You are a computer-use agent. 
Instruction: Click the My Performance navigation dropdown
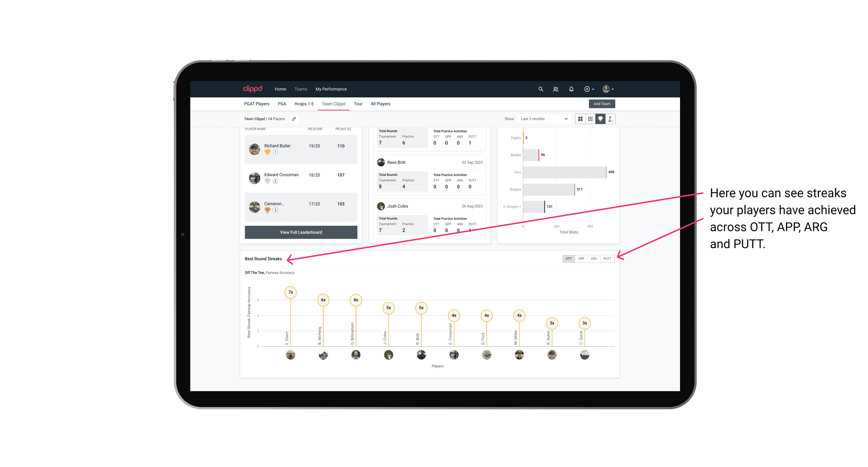pyautogui.click(x=331, y=89)
